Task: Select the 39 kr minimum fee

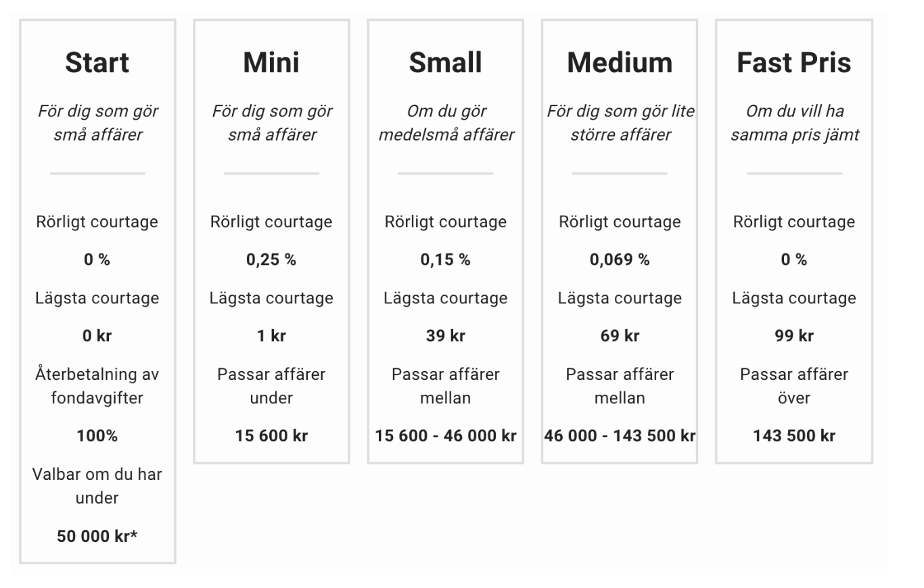Action: pyautogui.click(x=445, y=336)
